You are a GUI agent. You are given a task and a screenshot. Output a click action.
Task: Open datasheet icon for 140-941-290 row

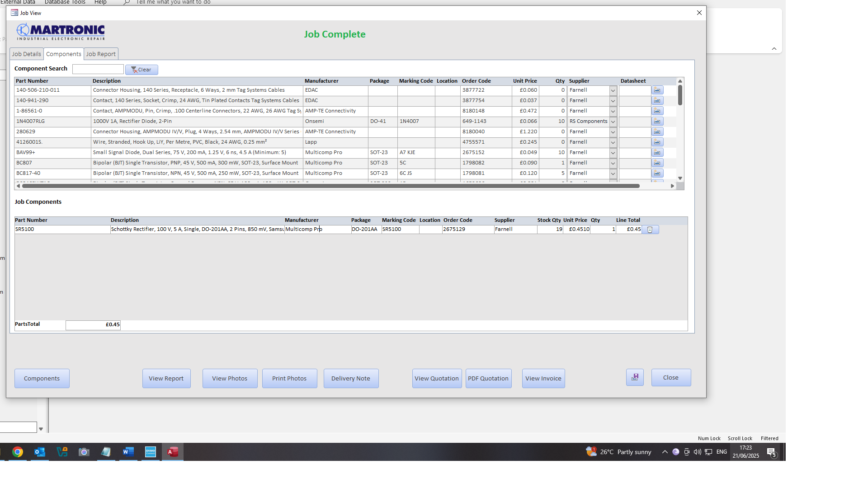pos(657,101)
